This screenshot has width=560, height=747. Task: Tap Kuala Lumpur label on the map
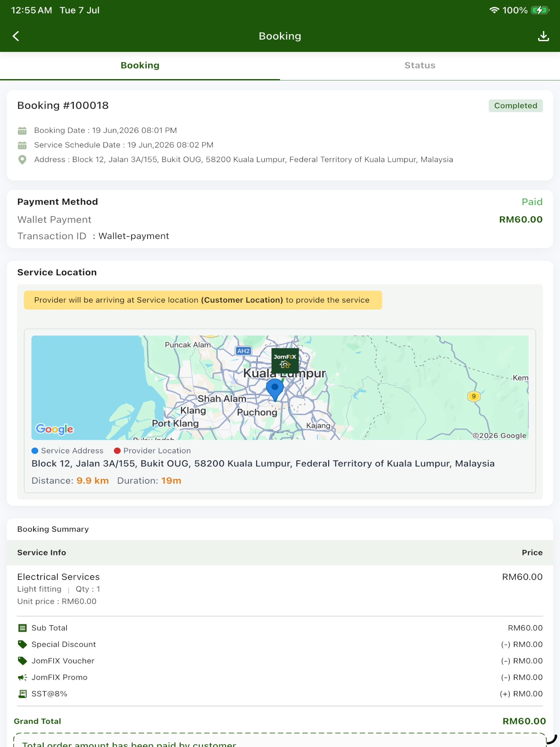point(284,373)
